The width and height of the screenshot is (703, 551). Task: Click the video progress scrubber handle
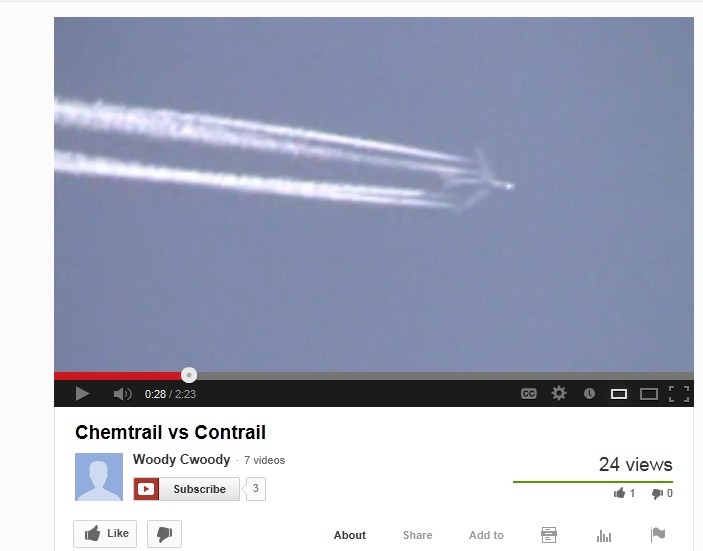click(x=189, y=375)
